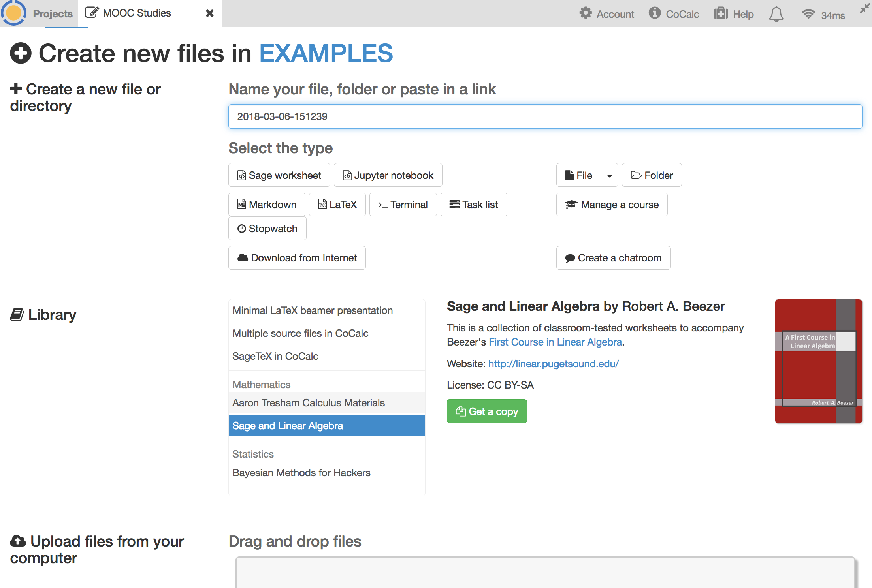Switch to MOOC Studies project tab
Image resolution: width=872 pixels, height=588 pixels.
(x=136, y=13)
